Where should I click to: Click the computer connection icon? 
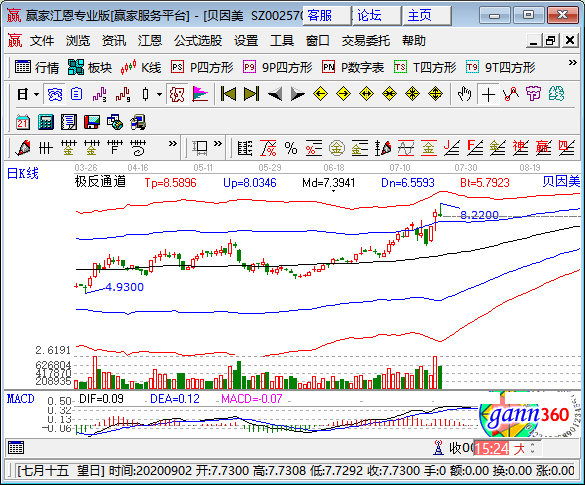(x=138, y=122)
